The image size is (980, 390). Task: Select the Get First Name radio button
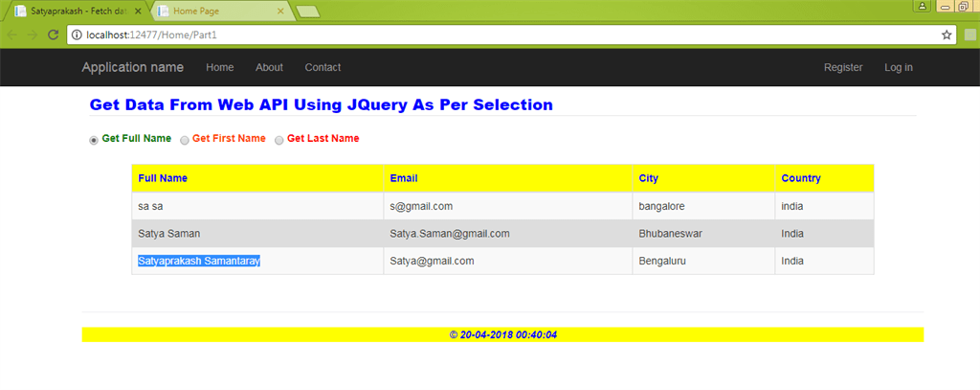(185, 141)
